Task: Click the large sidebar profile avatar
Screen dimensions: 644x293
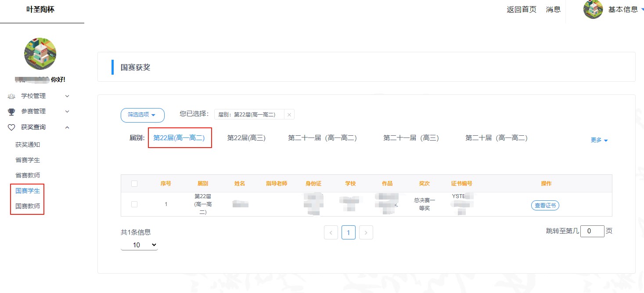Action: (40, 54)
